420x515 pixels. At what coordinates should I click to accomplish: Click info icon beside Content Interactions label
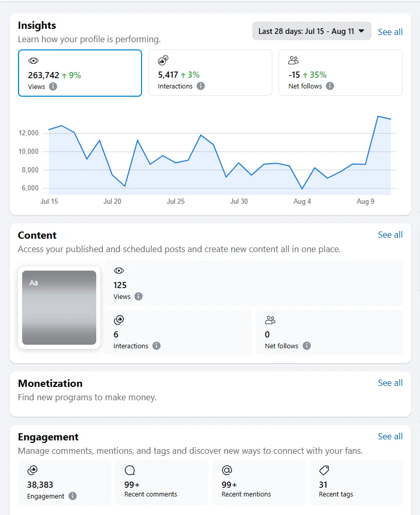pyautogui.click(x=156, y=346)
